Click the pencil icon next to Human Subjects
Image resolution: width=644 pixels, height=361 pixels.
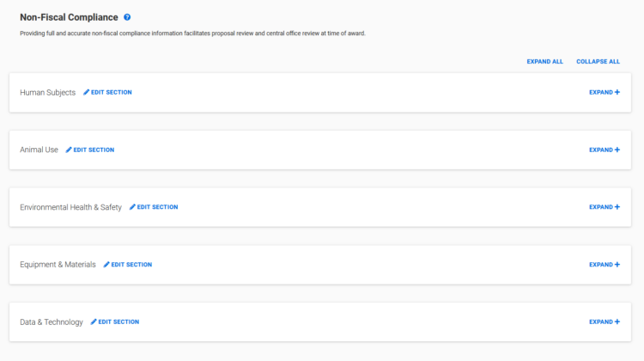[86, 92]
